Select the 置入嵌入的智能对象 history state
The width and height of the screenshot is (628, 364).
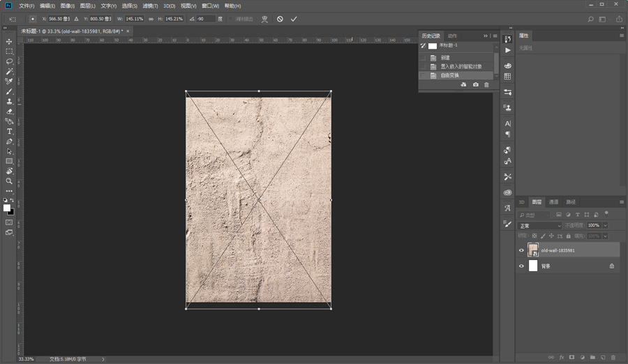pos(461,66)
